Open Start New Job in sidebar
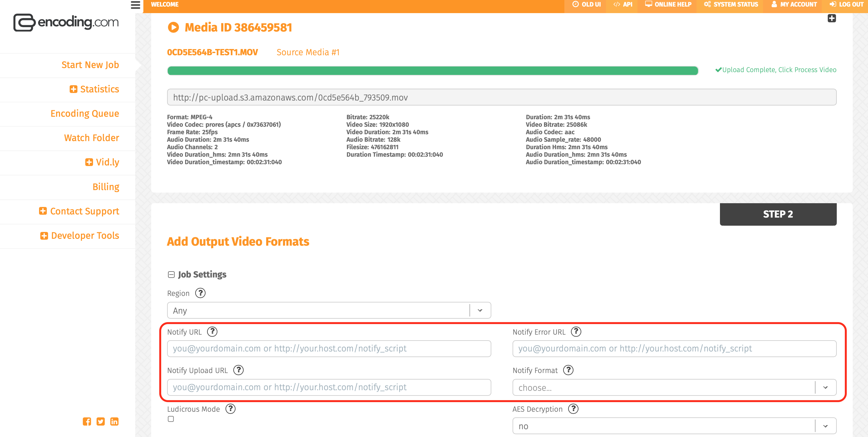 [90, 65]
